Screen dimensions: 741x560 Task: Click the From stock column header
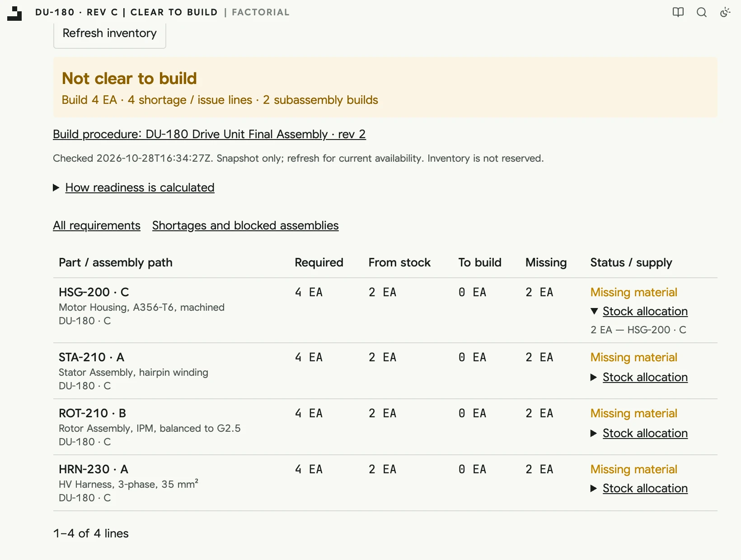point(399,262)
